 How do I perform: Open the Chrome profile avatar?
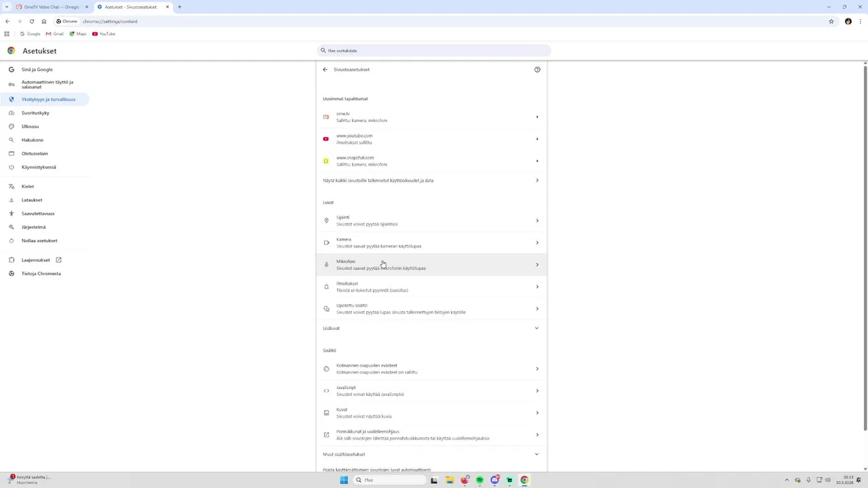(x=848, y=21)
